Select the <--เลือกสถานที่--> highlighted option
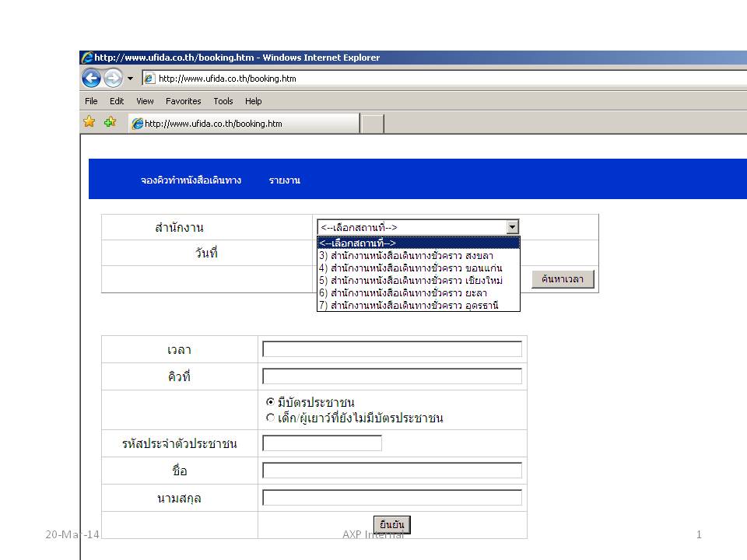The height and width of the screenshot is (560, 747). [419, 243]
